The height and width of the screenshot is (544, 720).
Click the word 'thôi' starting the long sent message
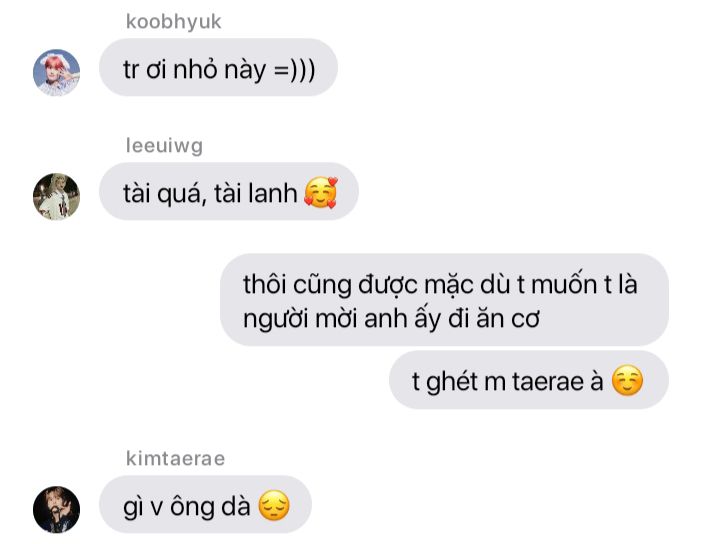[265, 284]
